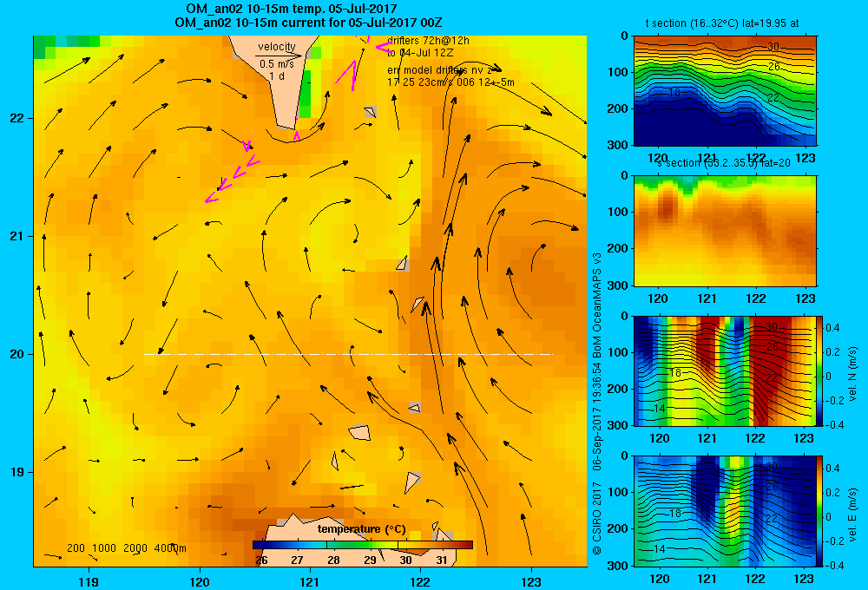The image size is (868, 590).
Task: Click the '0.4' tick on the vel. N colorbar
Action: click(832, 328)
